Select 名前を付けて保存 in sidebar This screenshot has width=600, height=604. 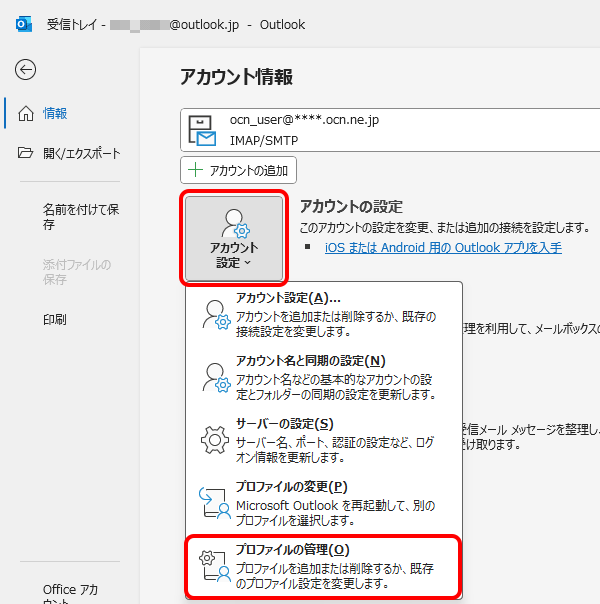pyautogui.click(x=81, y=217)
